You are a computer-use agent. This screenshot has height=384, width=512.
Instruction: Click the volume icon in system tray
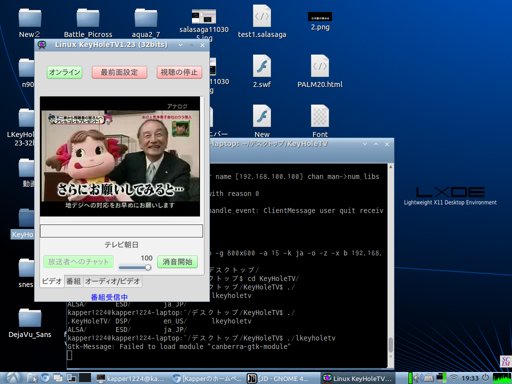tap(416, 378)
